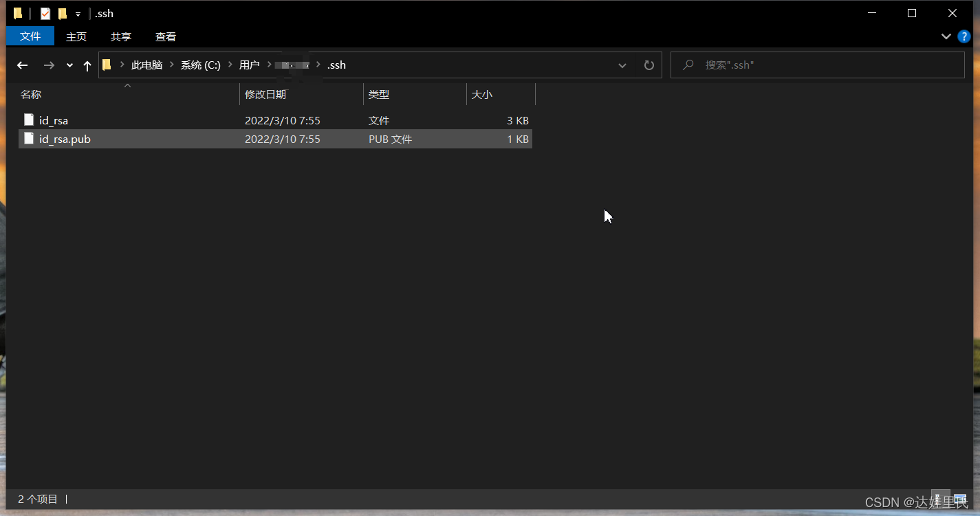Minimize the .ssh Explorer window

tap(872, 13)
